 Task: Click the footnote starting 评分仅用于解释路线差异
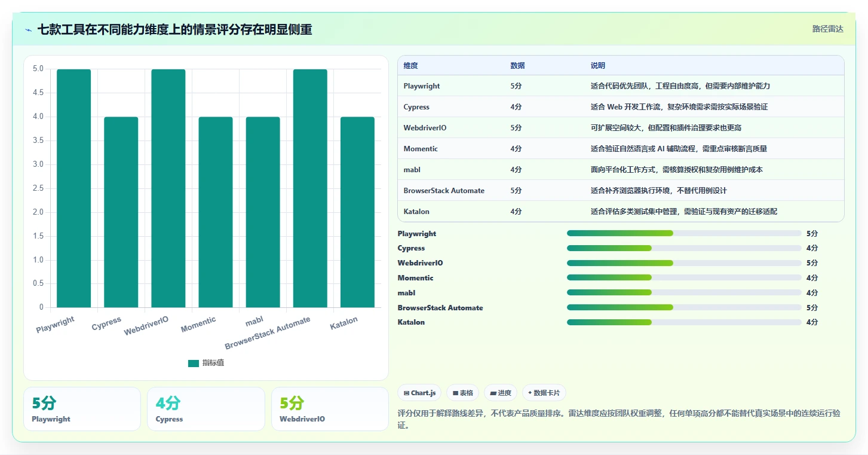[x=619, y=419]
